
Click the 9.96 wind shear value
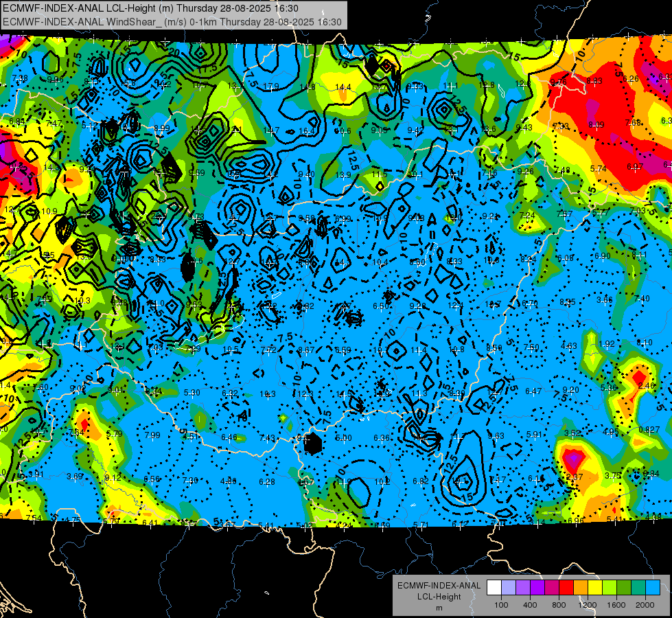(x=56, y=80)
